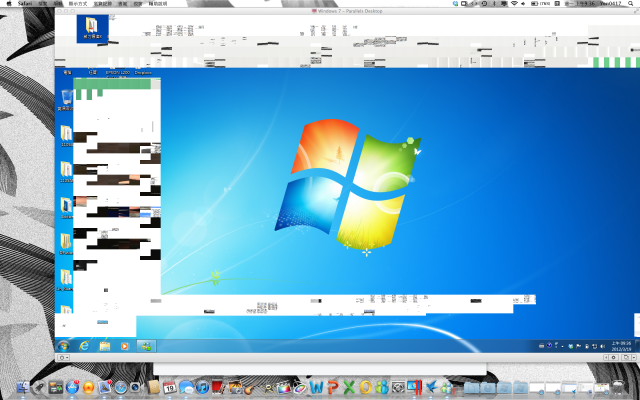Click the Yen0417 user name in menu bar
The height and width of the screenshot is (400, 640).
(x=611, y=3)
